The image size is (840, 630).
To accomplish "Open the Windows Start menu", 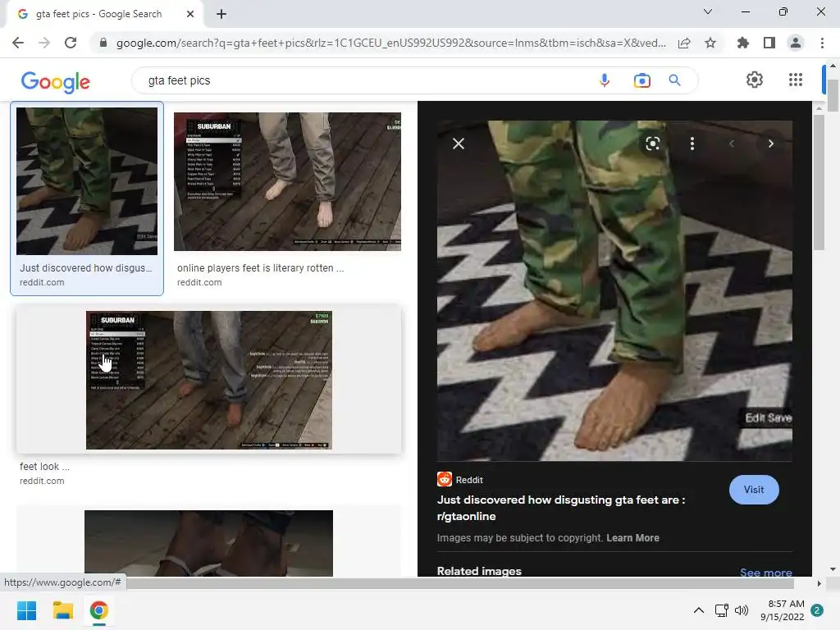I will pos(26,610).
